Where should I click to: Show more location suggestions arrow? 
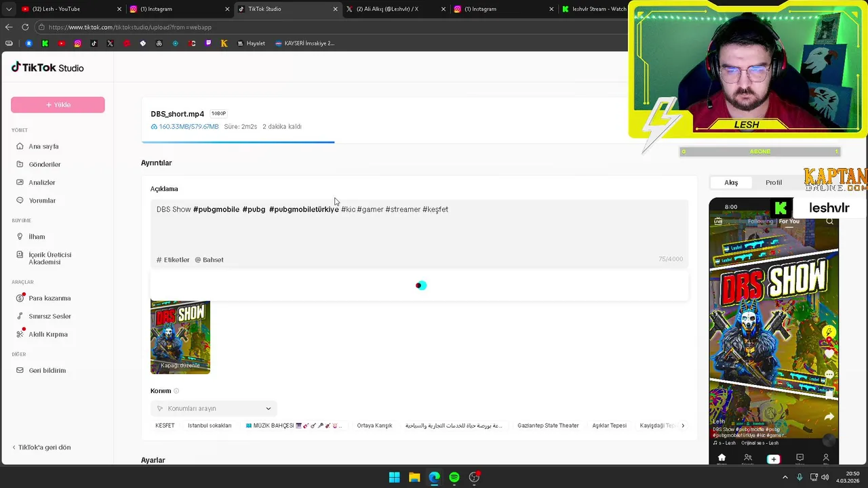point(683,426)
